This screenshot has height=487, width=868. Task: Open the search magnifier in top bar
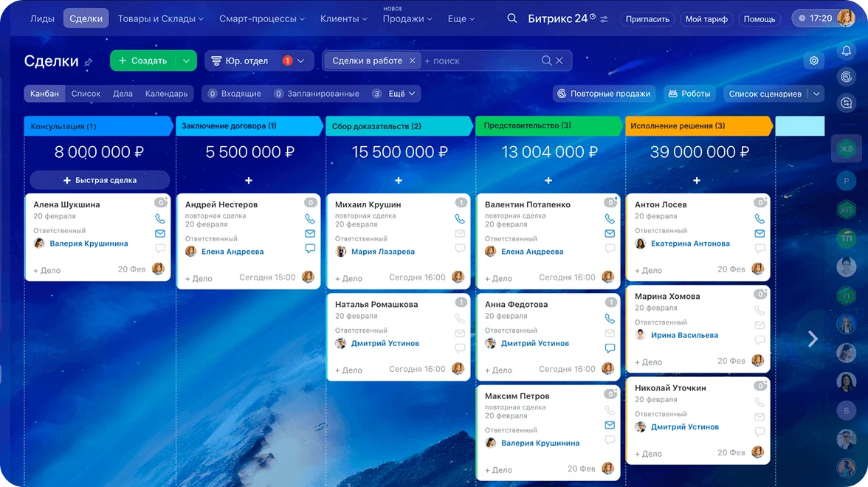512,18
